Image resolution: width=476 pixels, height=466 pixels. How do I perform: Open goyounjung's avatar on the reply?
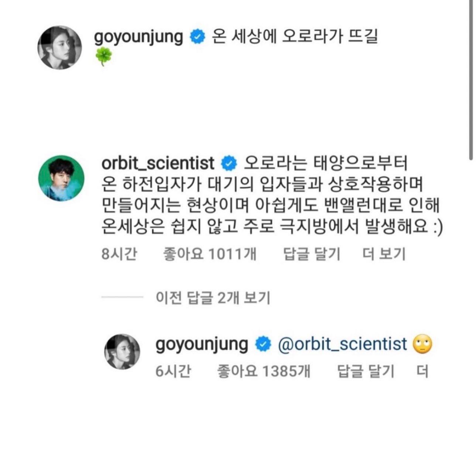123,352
